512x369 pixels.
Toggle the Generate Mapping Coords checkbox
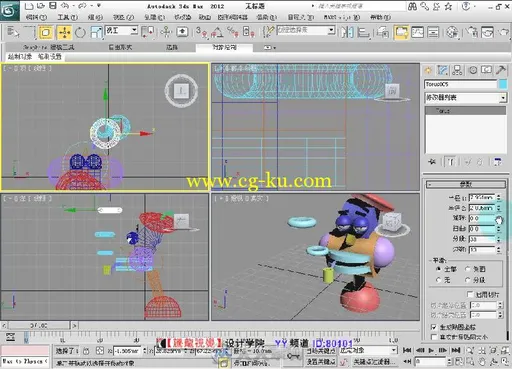tap(434, 327)
